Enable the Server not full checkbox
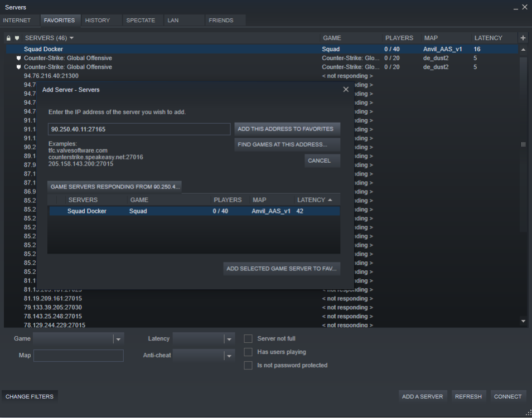 click(248, 339)
